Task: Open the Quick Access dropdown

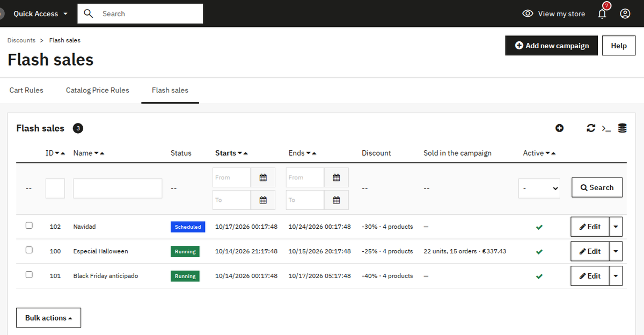Action: pos(41,14)
